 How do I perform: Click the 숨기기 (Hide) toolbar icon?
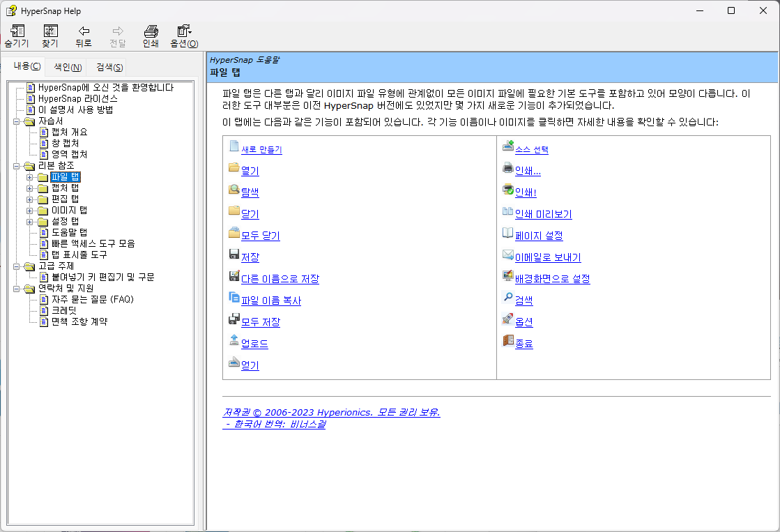click(x=17, y=31)
